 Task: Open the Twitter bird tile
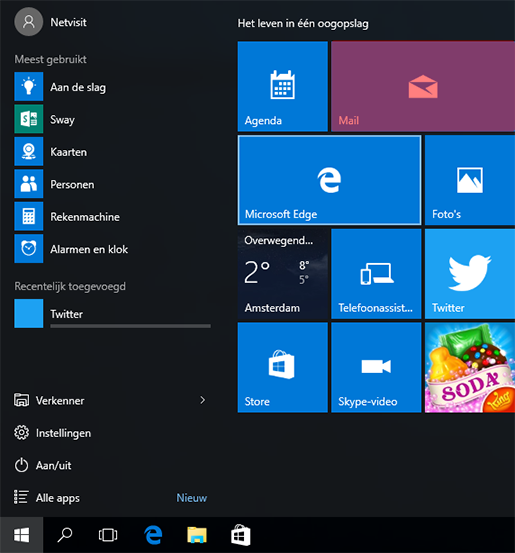tap(470, 274)
